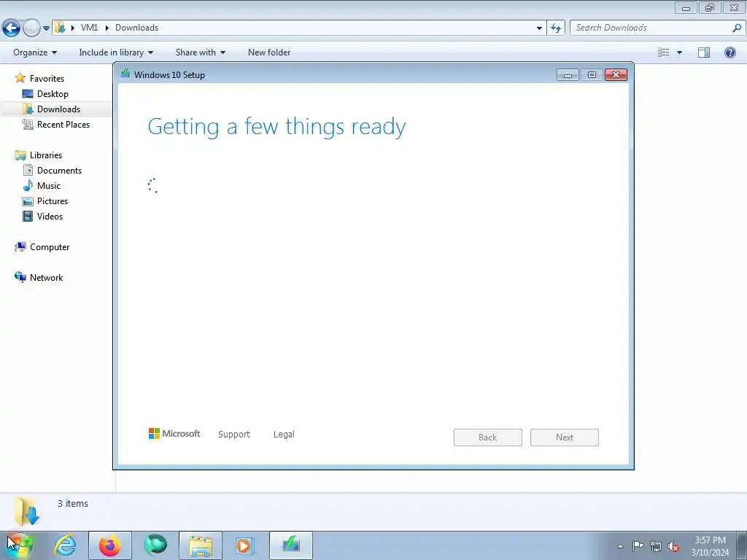The width and height of the screenshot is (747, 560).
Task: Open the Support link in Setup
Action: [234, 435]
